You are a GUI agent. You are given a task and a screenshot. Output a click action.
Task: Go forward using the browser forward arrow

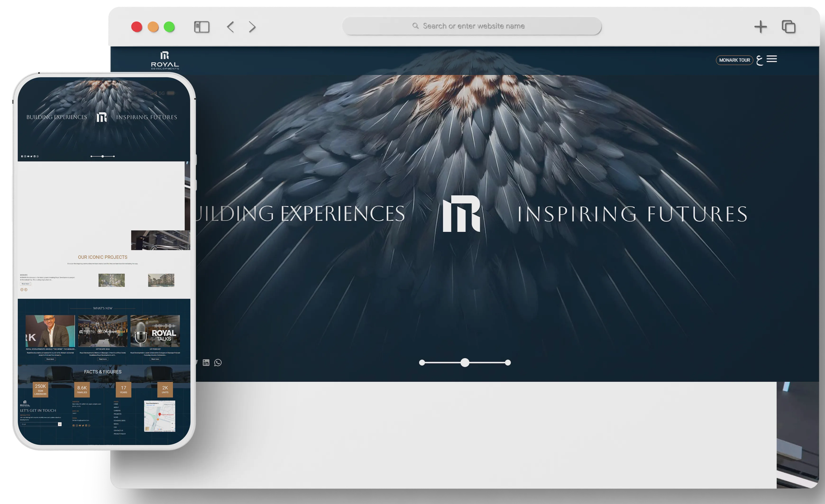[252, 27]
